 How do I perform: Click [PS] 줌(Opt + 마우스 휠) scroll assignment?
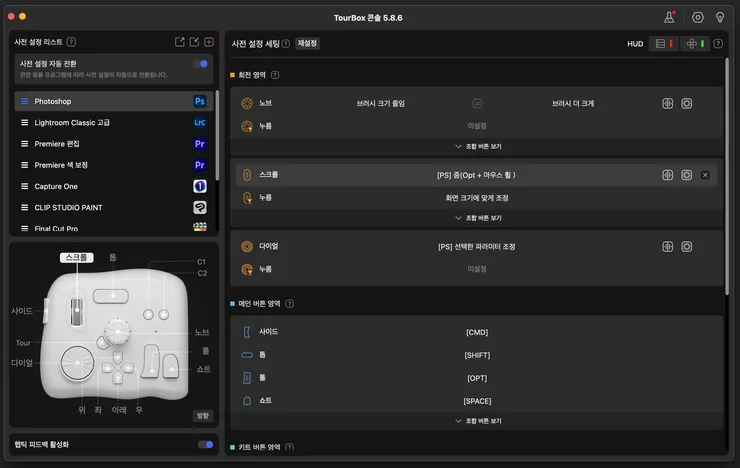click(476, 175)
